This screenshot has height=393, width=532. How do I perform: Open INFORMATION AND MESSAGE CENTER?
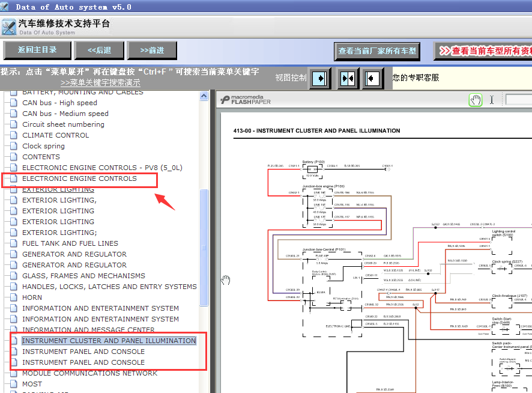88,330
